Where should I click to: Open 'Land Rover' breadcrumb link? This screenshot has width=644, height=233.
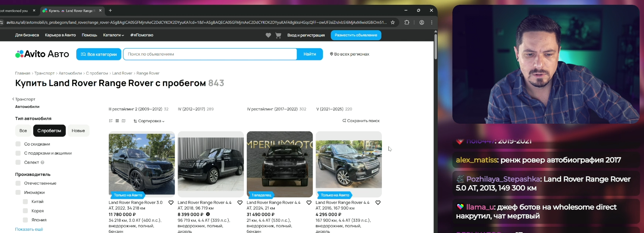pyautogui.click(x=122, y=73)
